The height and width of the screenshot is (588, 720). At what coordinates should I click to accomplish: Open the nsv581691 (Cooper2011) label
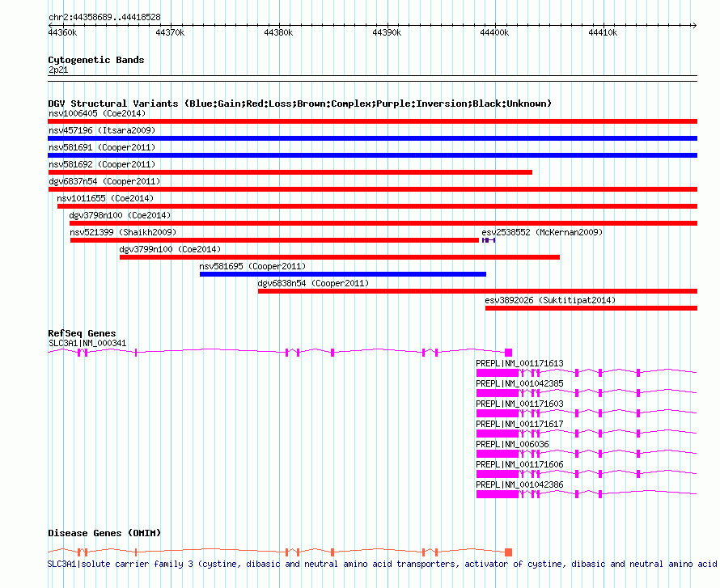pos(102,147)
